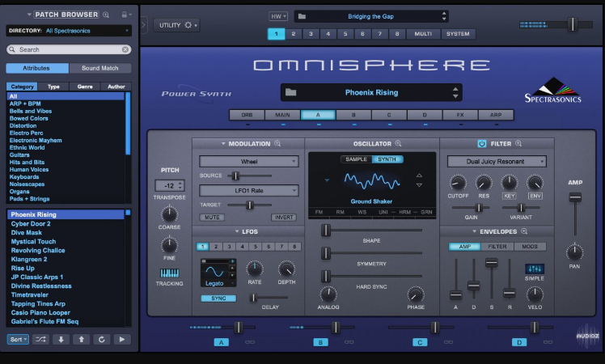
Task: Click the Patch Browser lock icon
Action: (x=125, y=15)
